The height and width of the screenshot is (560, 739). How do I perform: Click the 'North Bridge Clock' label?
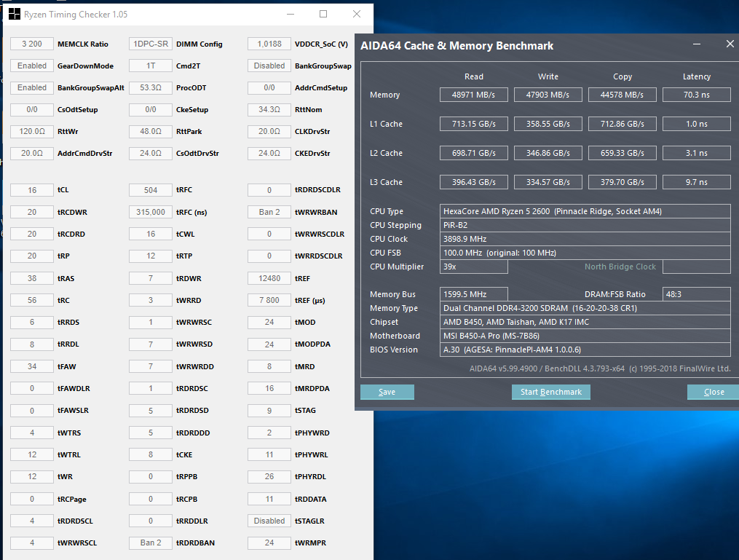620,267
